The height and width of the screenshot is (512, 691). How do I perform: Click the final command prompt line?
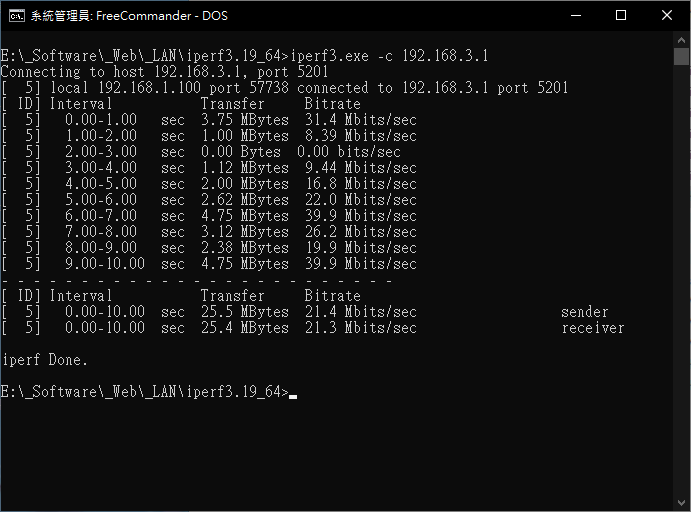[149, 392]
